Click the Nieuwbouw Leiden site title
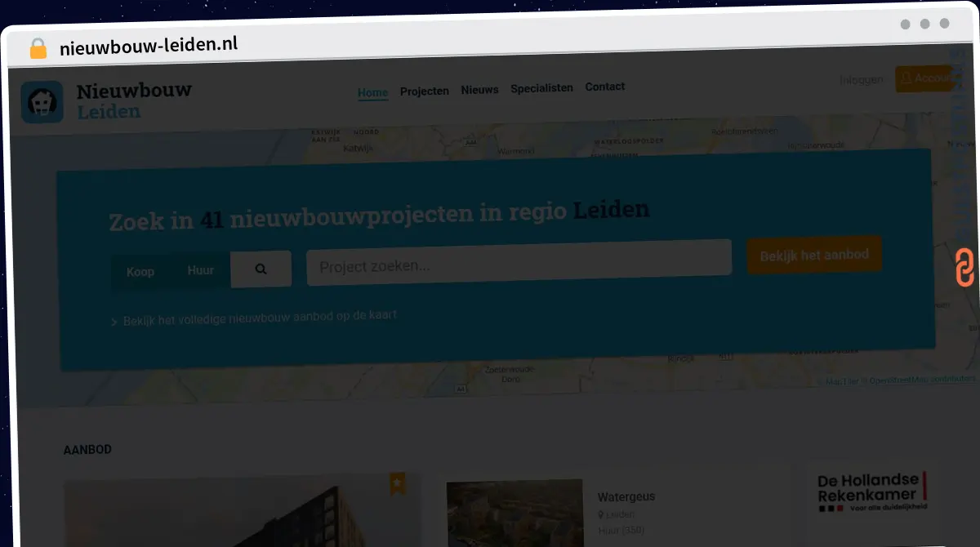980x547 pixels. click(x=134, y=100)
